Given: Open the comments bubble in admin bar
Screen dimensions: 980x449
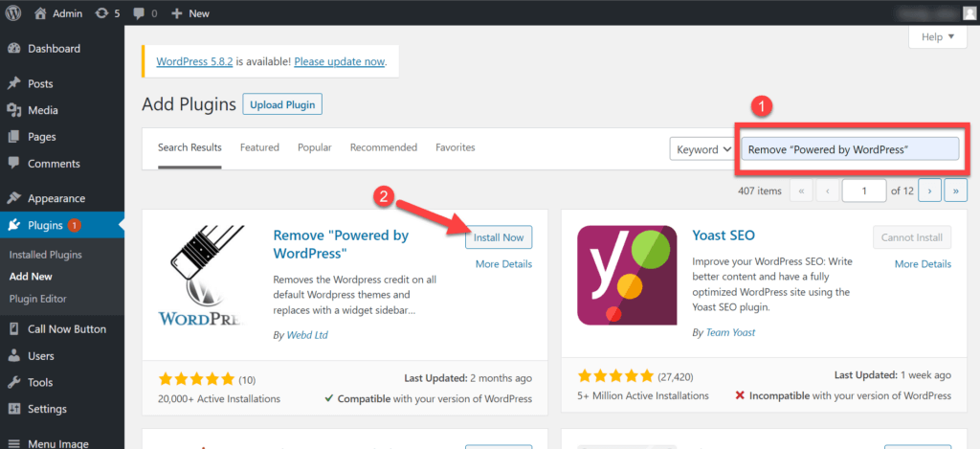Looking at the screenshot, I should tap(140, 13).
